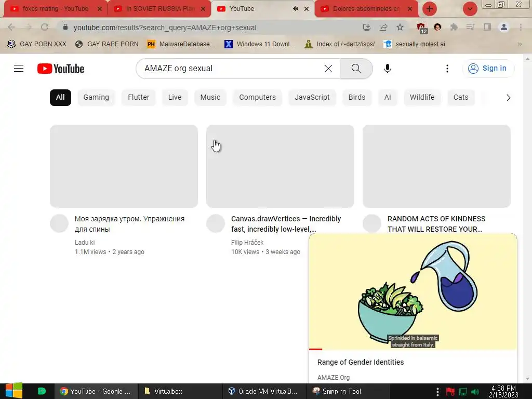This screenshot has width=532, height=399.
Task: Open MalwareDatabase bookmark
Action: 181,44
